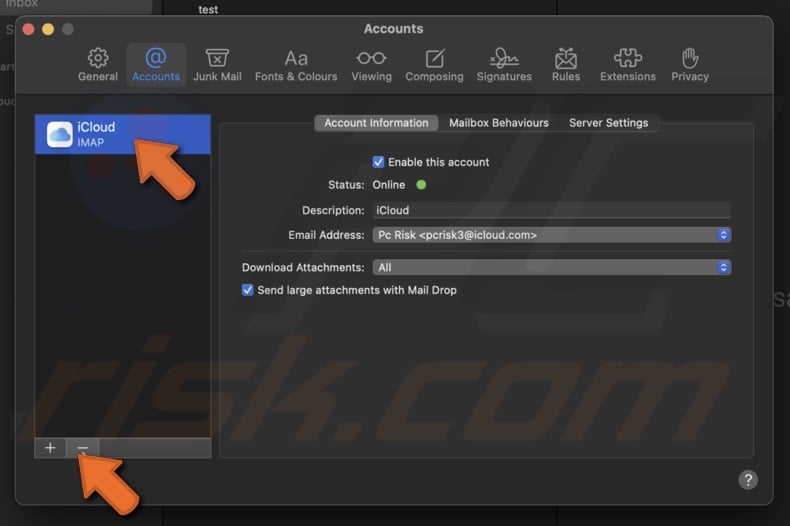Open Composing preferences pane
The width and height of the screenshot is (790, 526).
click(x=434, y=64)
